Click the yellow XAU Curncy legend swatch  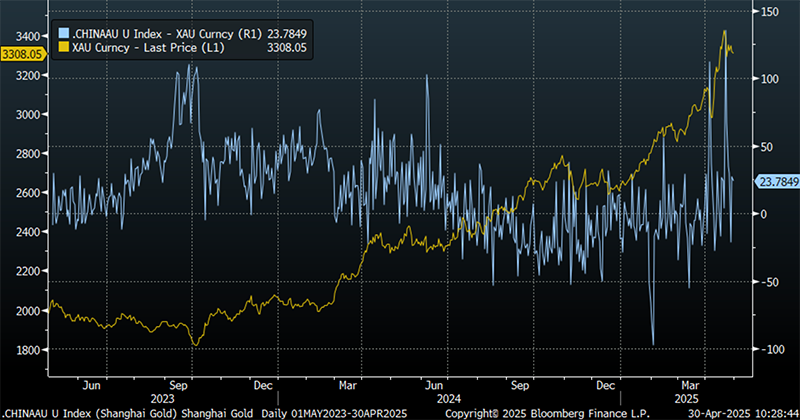(x=64, y=47)
